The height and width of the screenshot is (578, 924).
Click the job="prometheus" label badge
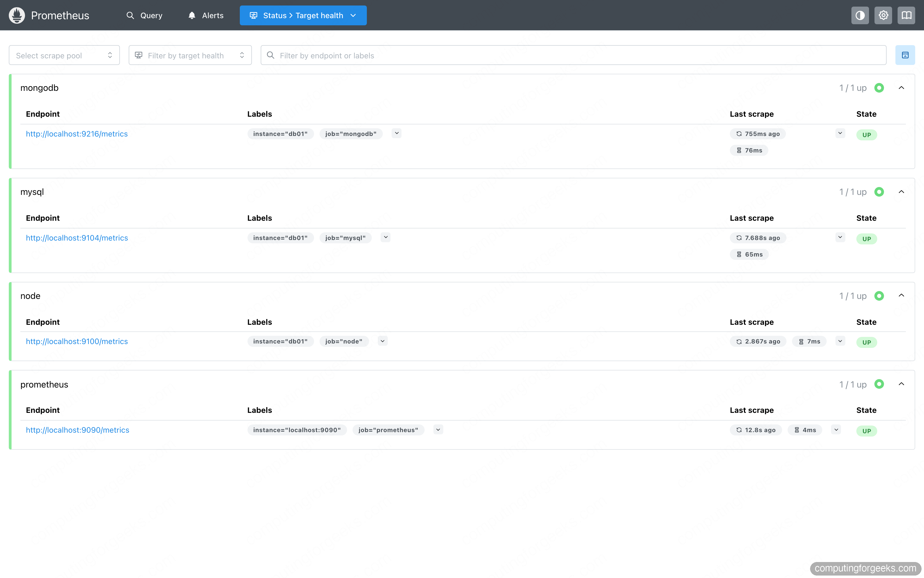(x=388, y=430)
